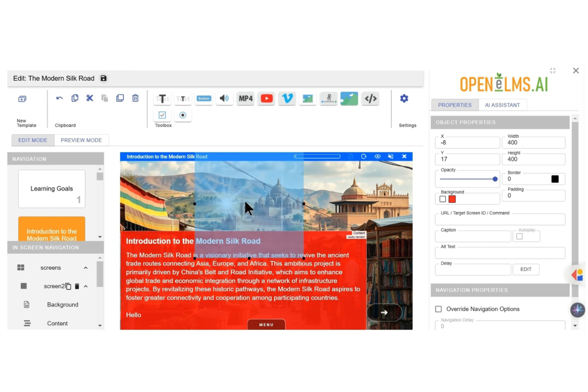The height and width of the screenshot is (392, 588).
Task: Expand the navigation panel downward arrow
Action: pos(100,237)
